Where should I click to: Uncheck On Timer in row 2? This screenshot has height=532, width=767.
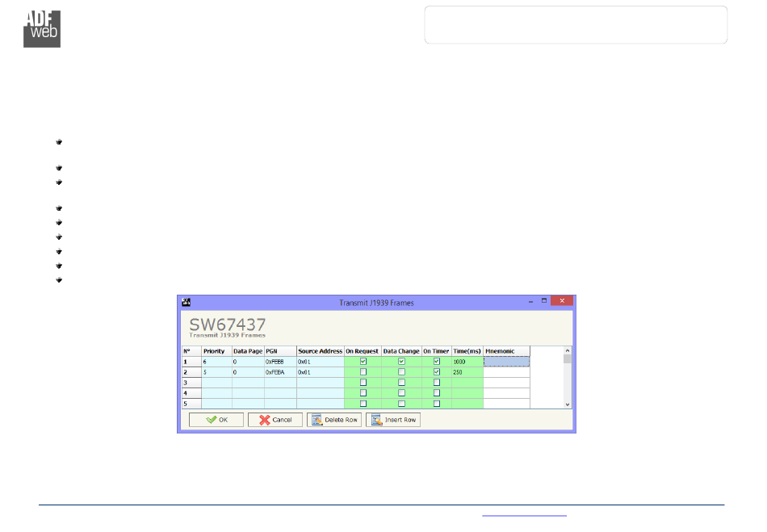point(437,372)
